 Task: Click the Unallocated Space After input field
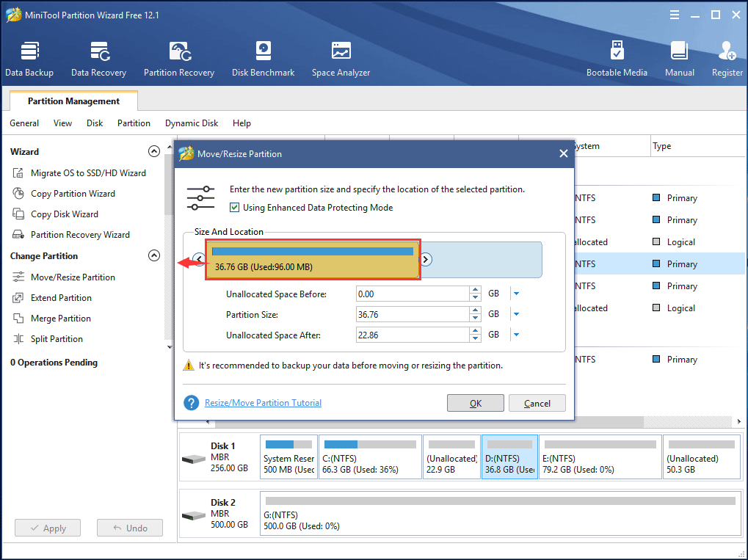tap(413, 335)
